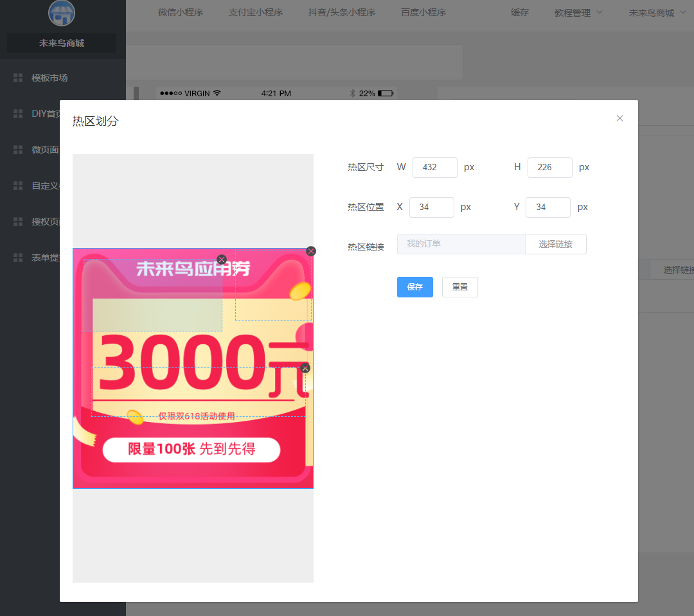
Task: Select the 百度小程序 menu item
Action: tap(423, 12)
